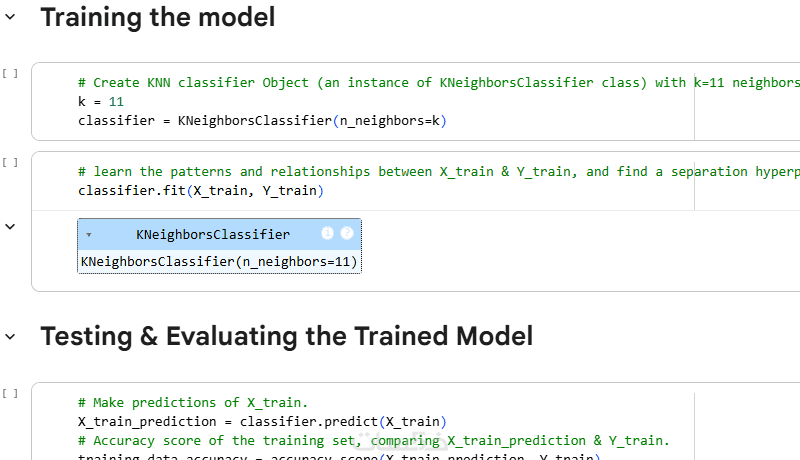The height and width of the screenshot is (460, 800).
Task: Click the classifier.fit(X_train, Y_train) code line
Action: pos(201,190)
